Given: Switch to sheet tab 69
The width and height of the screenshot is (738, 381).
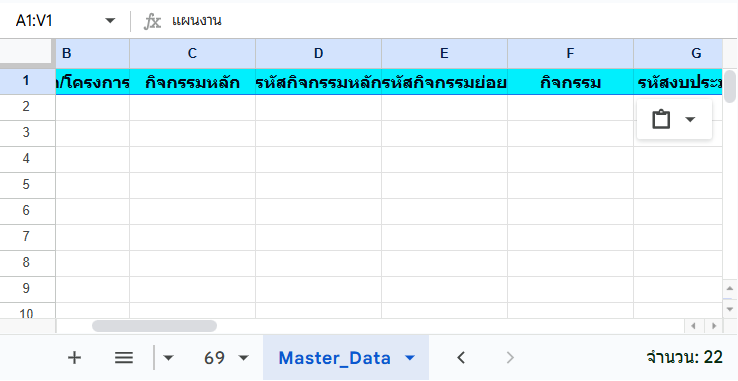Looking at the screenshot, I should tap(215, 358).
